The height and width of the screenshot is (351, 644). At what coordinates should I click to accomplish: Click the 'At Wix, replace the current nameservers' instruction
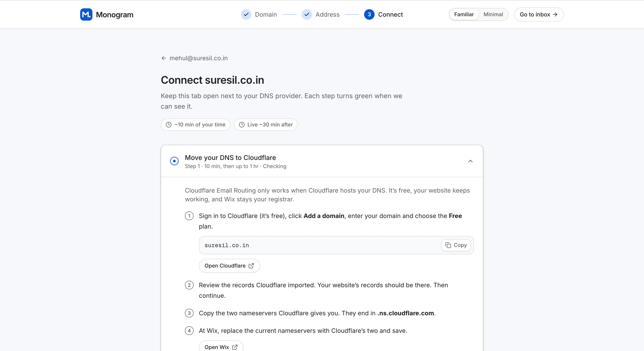pyautogui.click(x=303, y=331)
